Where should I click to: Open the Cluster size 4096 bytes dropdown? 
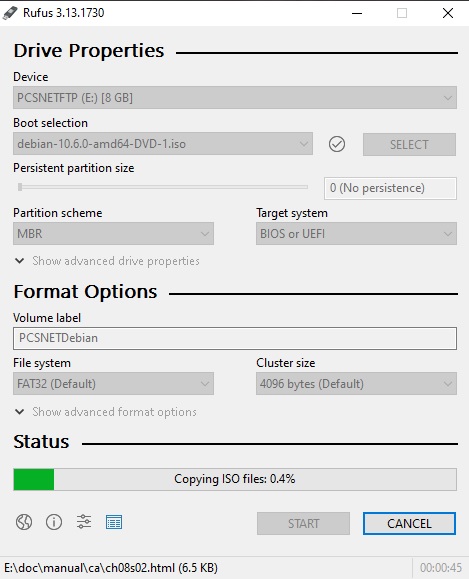click(x=356, y=383)
